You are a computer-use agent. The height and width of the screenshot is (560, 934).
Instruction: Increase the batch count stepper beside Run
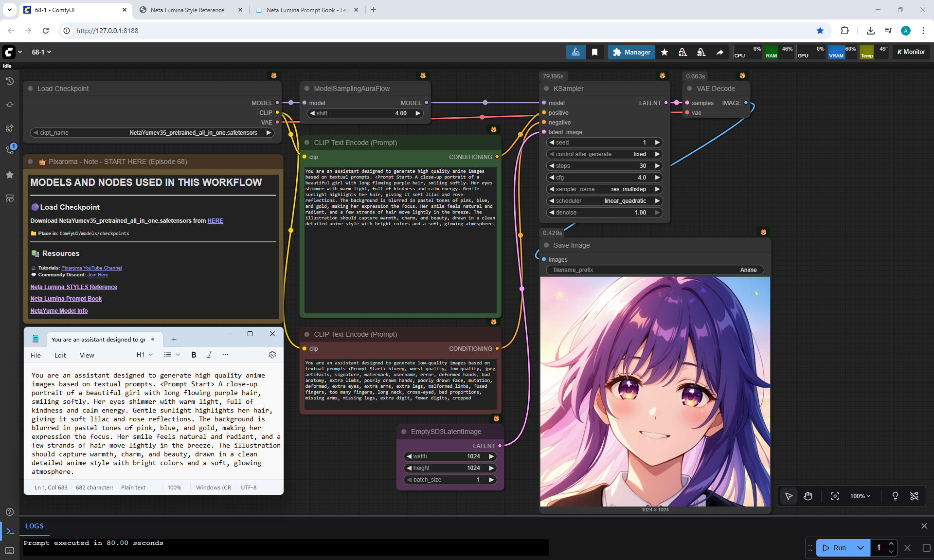(x=891, y=543)
